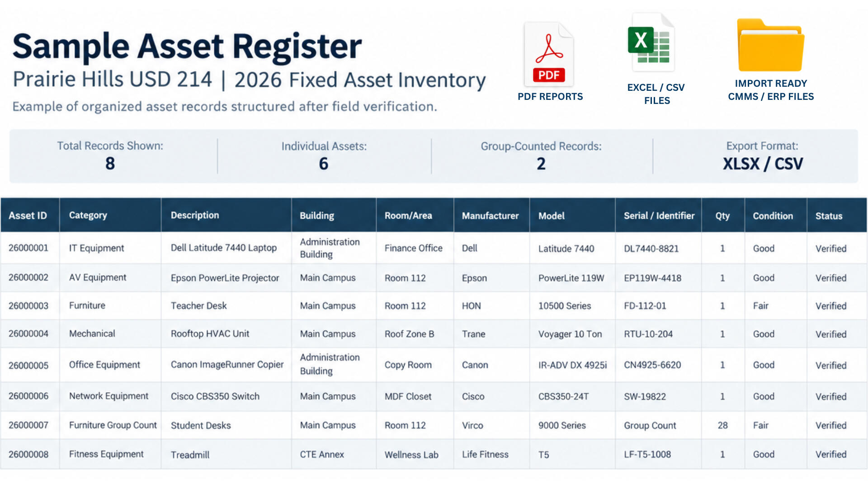This screenshot has height=488, width=868.
Task: Click the quantity 28 cell
Action: [722, 426]
